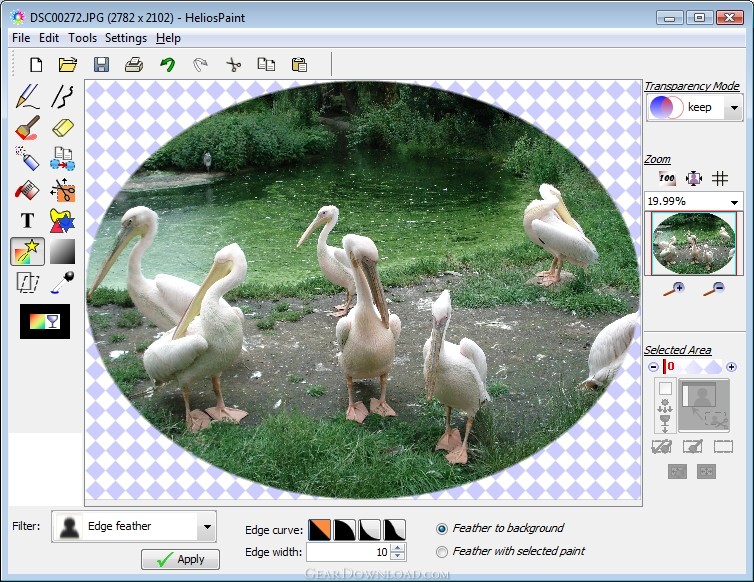
Task: Select the Gradient tool
Action: 63,251
